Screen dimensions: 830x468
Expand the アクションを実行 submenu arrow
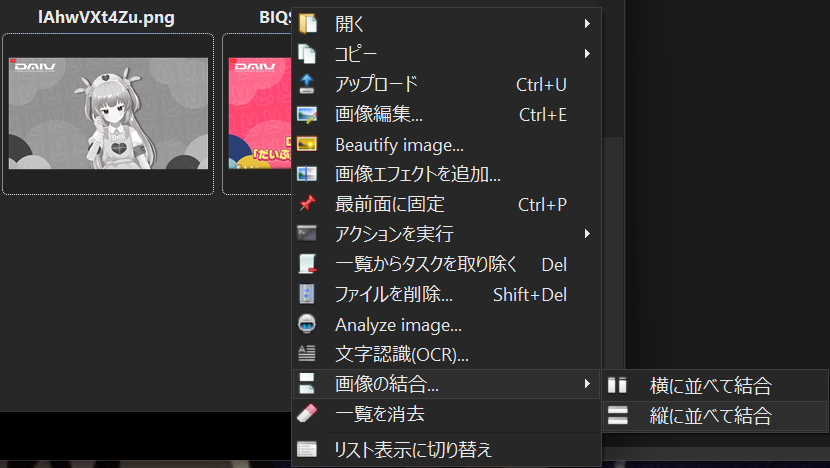(x=587, y=234)
